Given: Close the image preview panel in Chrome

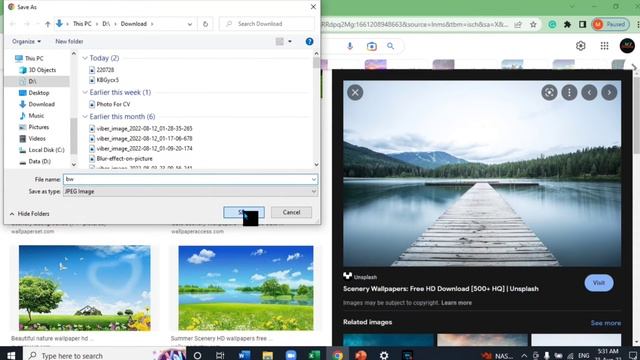Looking at the screenshot, I should tap(355, 92).
